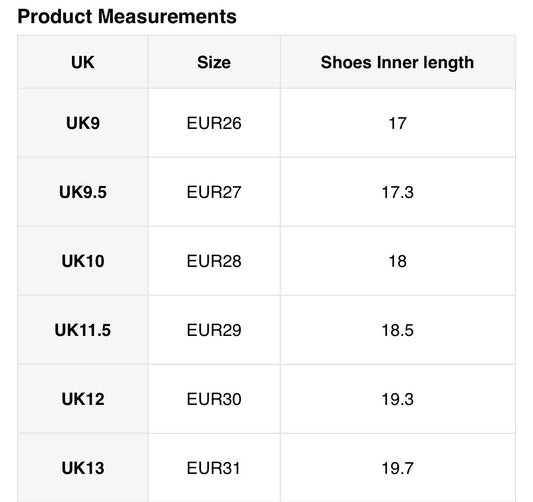Click the EUR26 size cell
Viewport: 533px width, 502px height.
point(214,123)
